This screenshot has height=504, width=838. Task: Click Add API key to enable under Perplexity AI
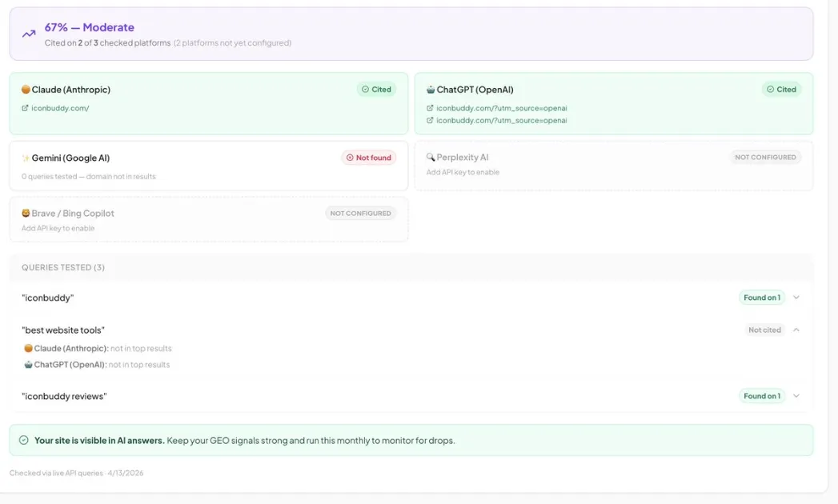pos(463,172)
